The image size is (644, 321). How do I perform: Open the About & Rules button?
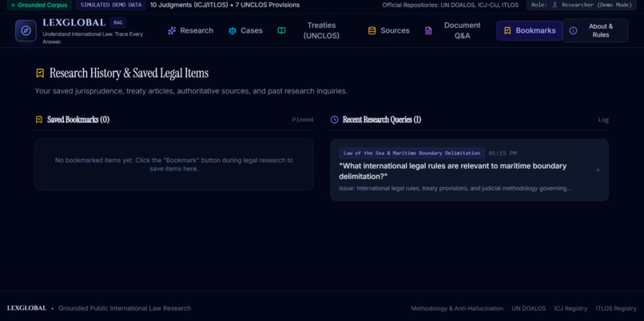(x=595, y=30)
